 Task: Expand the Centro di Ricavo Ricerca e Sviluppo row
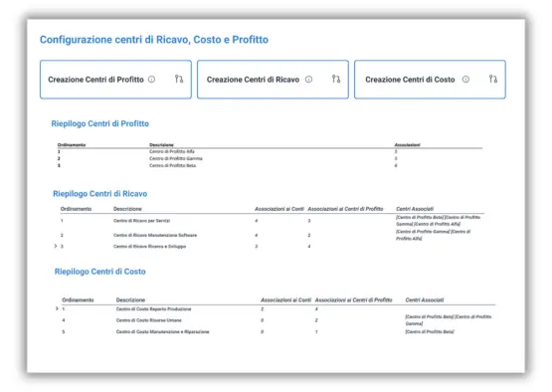pos(56,246)
